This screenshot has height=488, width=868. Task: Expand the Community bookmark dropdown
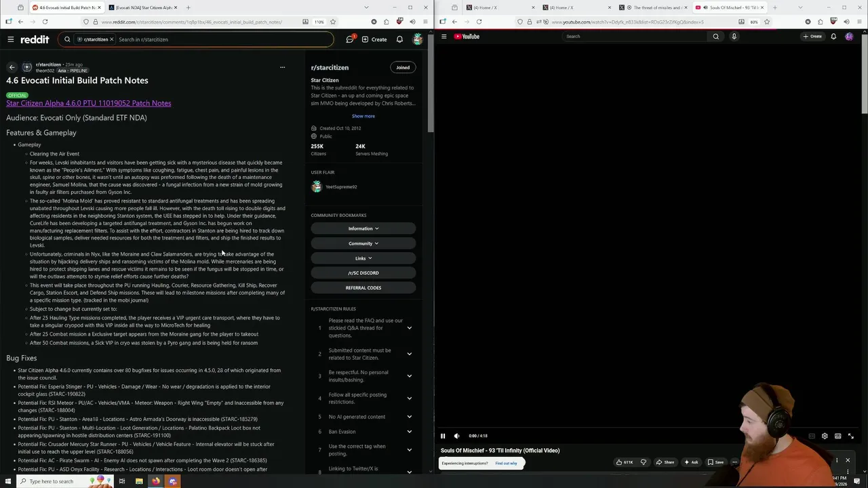point(363,243)
